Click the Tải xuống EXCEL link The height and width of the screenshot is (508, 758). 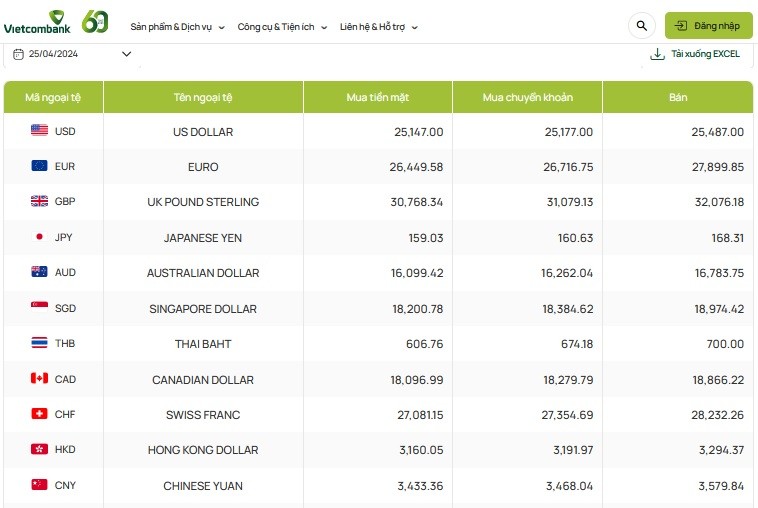click(x=705, y=54)
